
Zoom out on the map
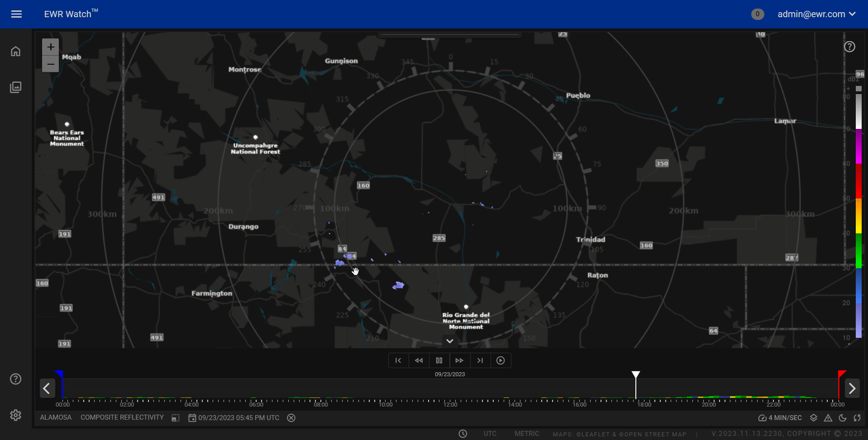tap(51, 64)
